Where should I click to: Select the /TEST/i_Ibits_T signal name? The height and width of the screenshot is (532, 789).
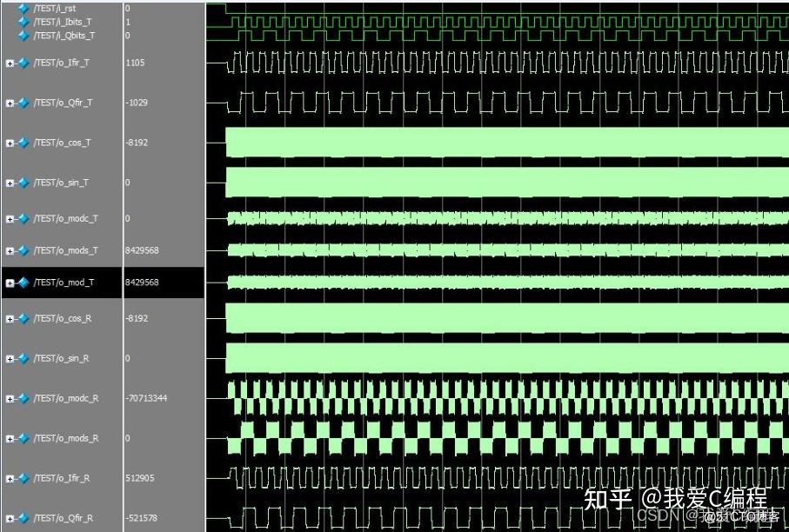pos(63,22)
